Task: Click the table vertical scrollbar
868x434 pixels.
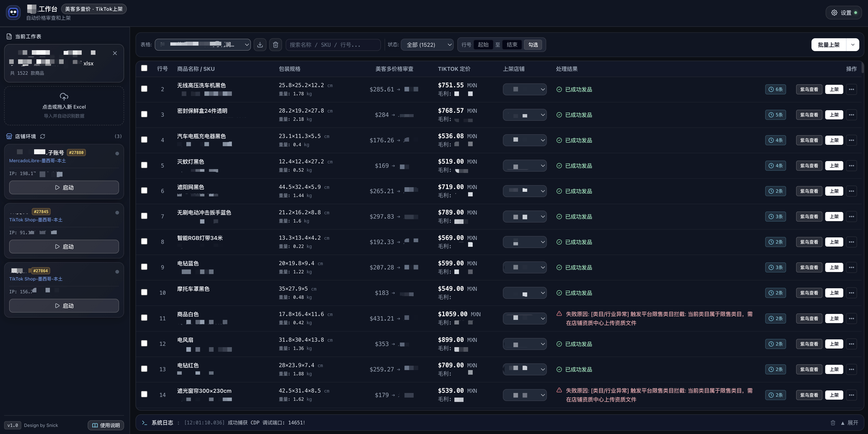Action: [863, 67]
